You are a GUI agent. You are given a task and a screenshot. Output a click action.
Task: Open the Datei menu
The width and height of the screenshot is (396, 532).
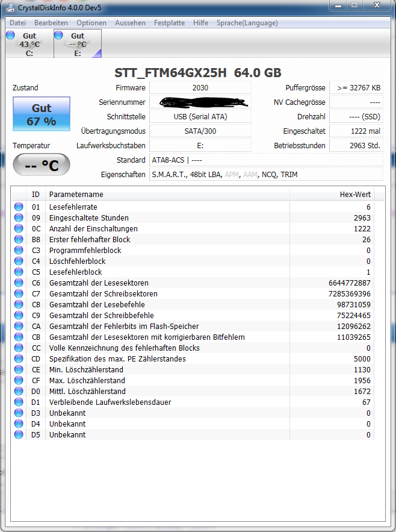point(17,23)
